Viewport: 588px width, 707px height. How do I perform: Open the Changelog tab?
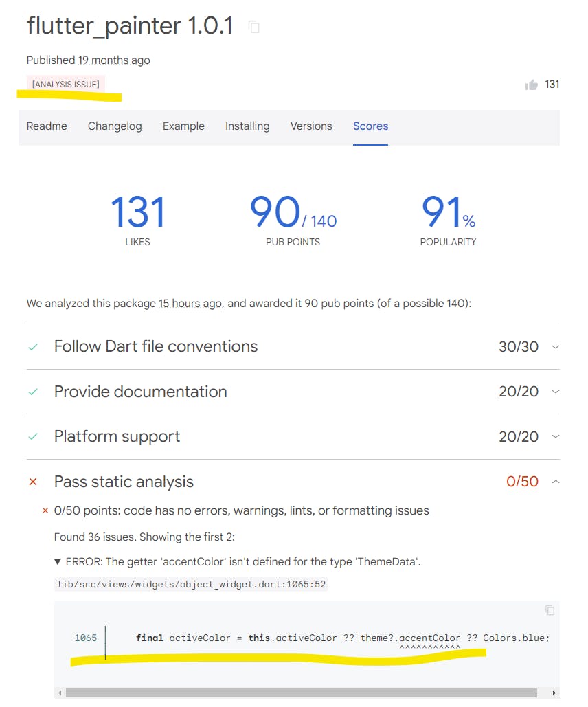[x=115, y=126]
